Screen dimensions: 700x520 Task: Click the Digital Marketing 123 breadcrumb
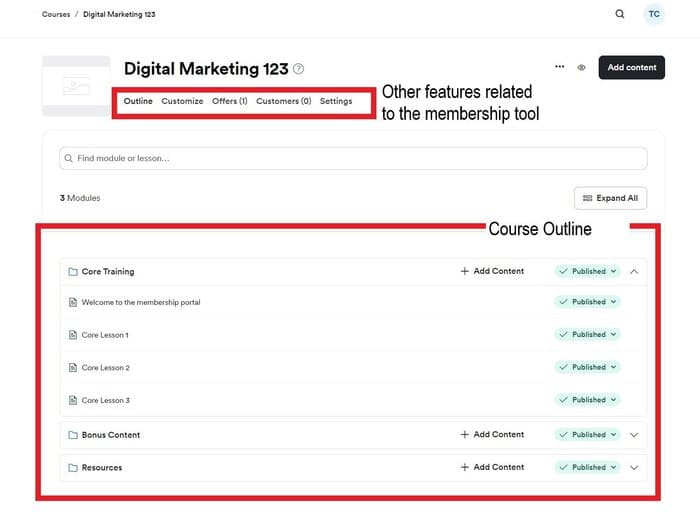click(119, 14)
